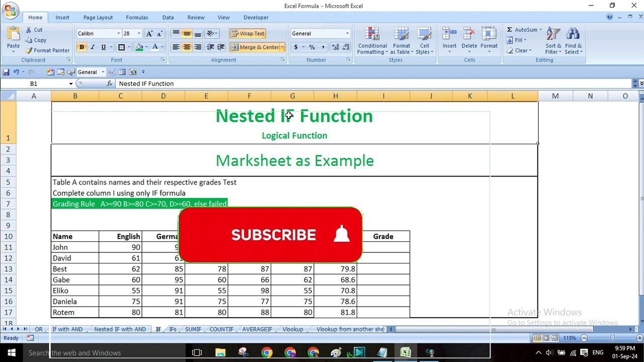This screenshot has height=362, width=644.
Task: Toggle Italic formatting
Action: point(93,47)
